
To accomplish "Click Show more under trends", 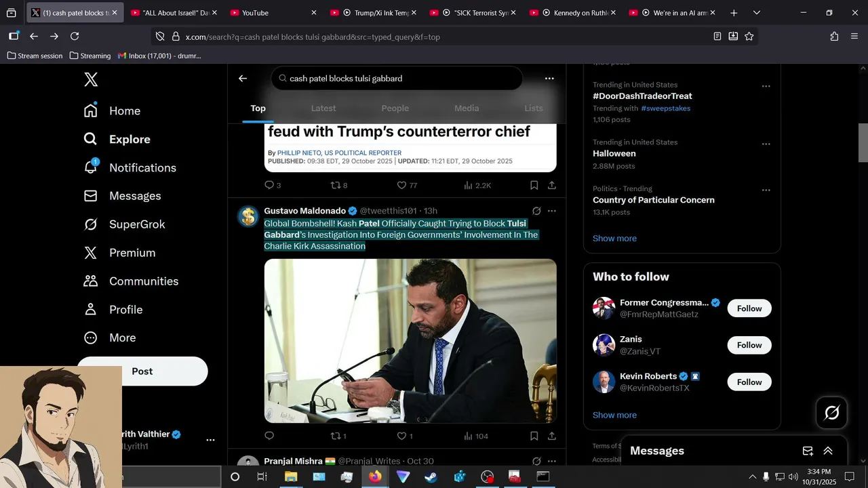I will (614, 239).
